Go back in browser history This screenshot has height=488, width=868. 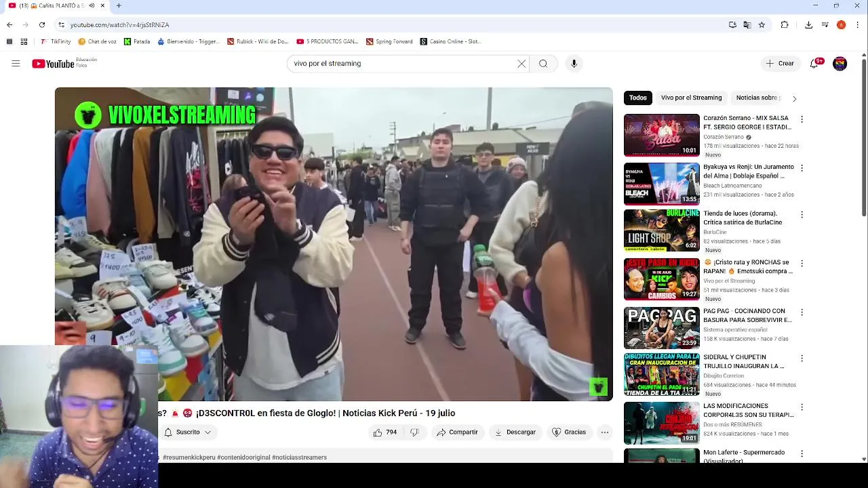(x=9, y=25)
